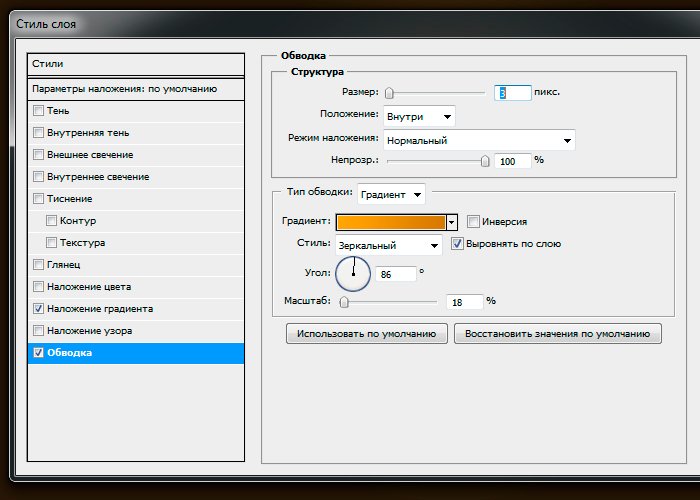Toggle Выровнять по слою checkbox
The width and height of the screenshot is (700, 500).
click(x=458, y=244)
